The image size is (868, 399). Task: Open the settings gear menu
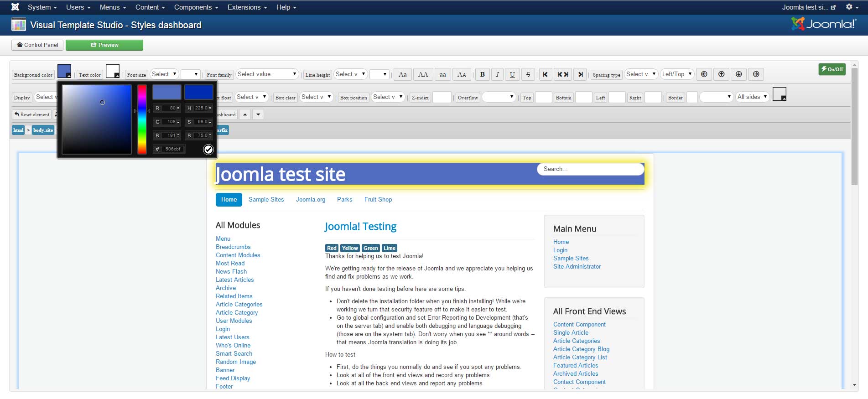851,7
